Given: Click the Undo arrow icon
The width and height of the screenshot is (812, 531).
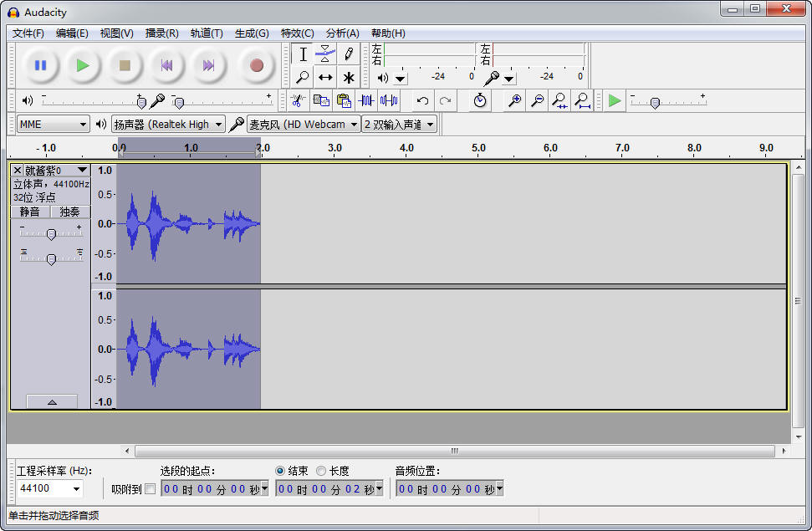Looking at the screenshot, I should [x=422, y=101].
